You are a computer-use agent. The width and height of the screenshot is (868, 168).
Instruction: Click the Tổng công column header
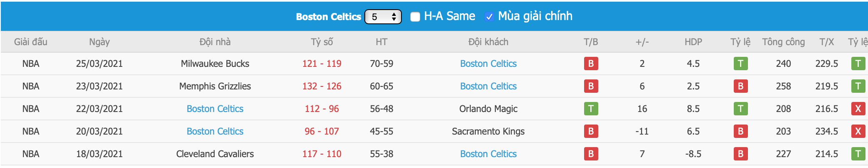pos(783,42)
